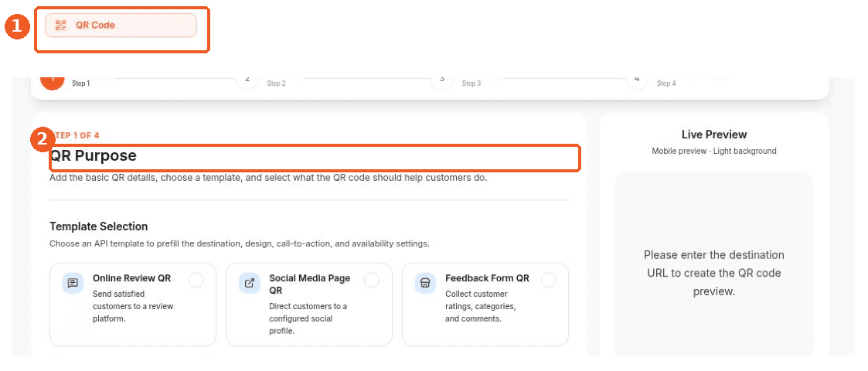Click the 'Add the basic QR details' description
The width and height of the screenshot is (868, 371).
point(268,179)
